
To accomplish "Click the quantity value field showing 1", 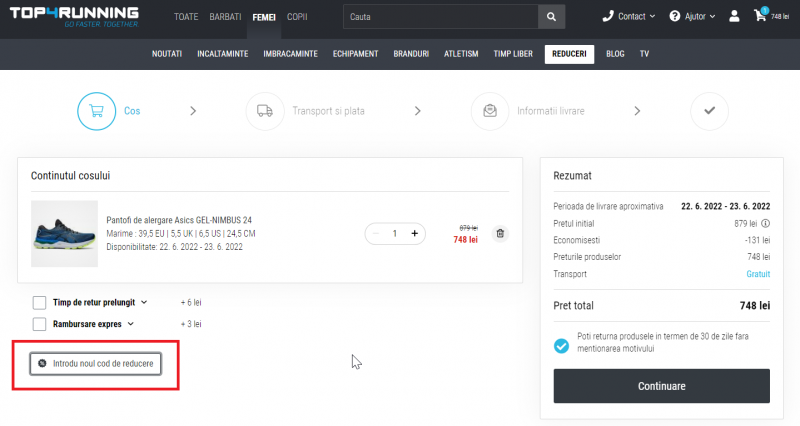I will pos(394,233).
